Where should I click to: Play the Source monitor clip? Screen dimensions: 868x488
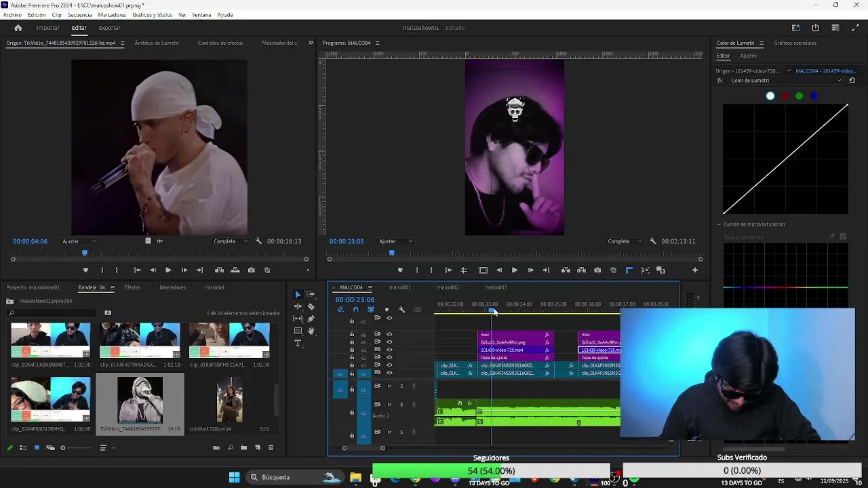(168, 270)
